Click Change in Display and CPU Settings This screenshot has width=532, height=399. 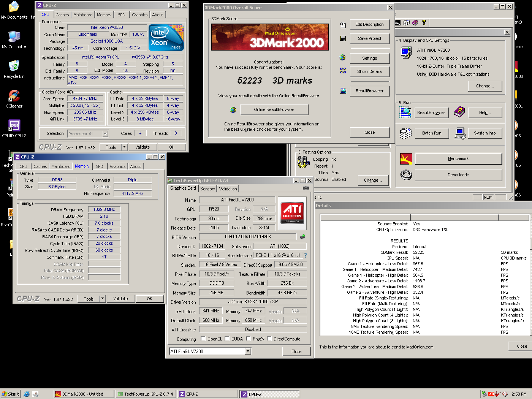point(485,86)
